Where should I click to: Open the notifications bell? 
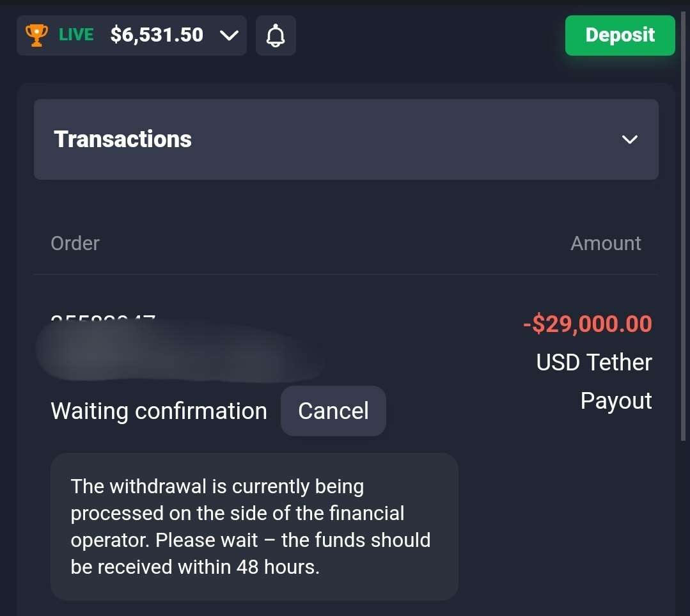(x=276, y=35)
